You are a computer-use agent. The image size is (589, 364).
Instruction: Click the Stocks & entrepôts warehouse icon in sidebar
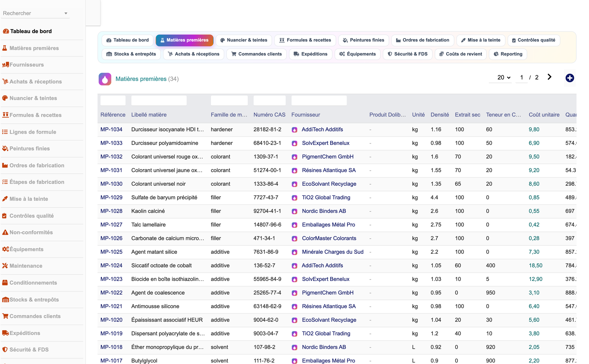pyautogui.click(x=5, y=300)
